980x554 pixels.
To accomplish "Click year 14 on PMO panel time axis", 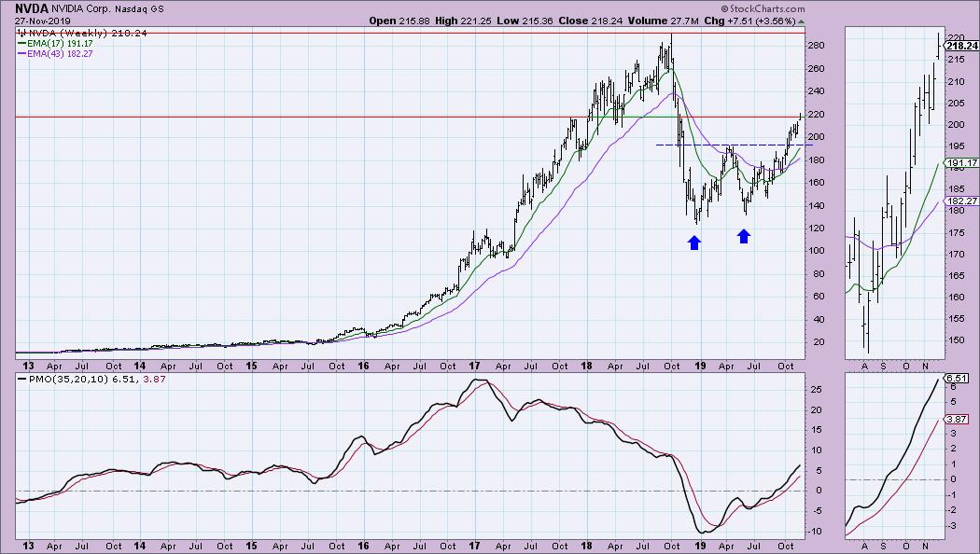I will click(139, 546).
